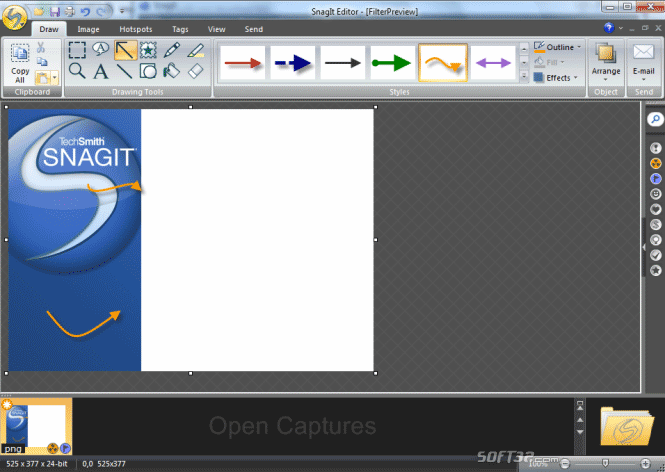Viewport: 665px width, 472px height.
Task: Open the Snagit application menu orb
Action: (x=15, y=17)
